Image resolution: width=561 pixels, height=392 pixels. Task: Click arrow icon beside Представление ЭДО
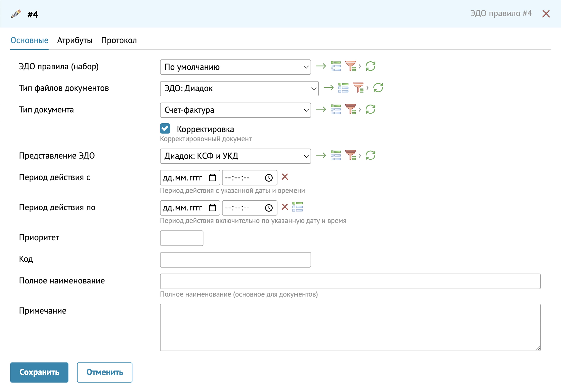coord(321,155)
